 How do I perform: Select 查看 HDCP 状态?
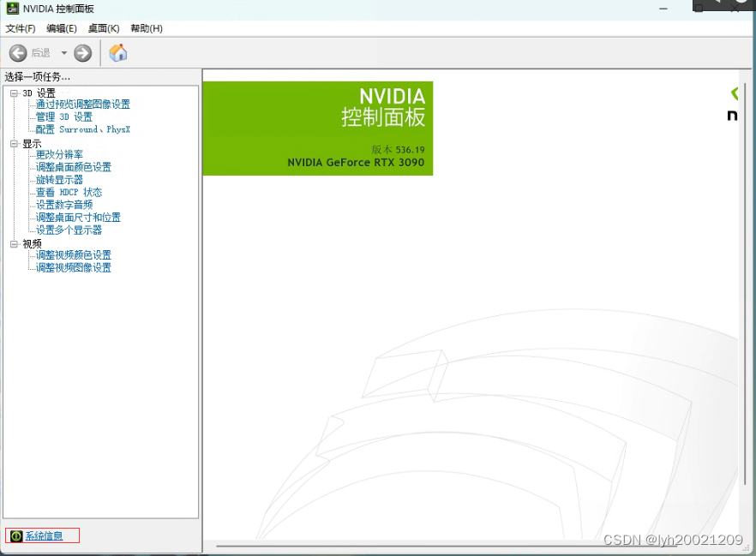click(x=69, y=192)
